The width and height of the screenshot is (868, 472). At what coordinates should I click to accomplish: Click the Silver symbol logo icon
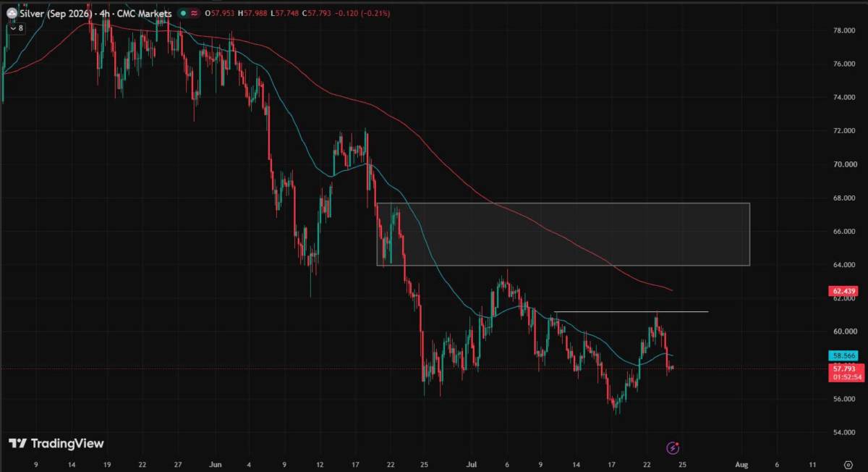point(11,12)
